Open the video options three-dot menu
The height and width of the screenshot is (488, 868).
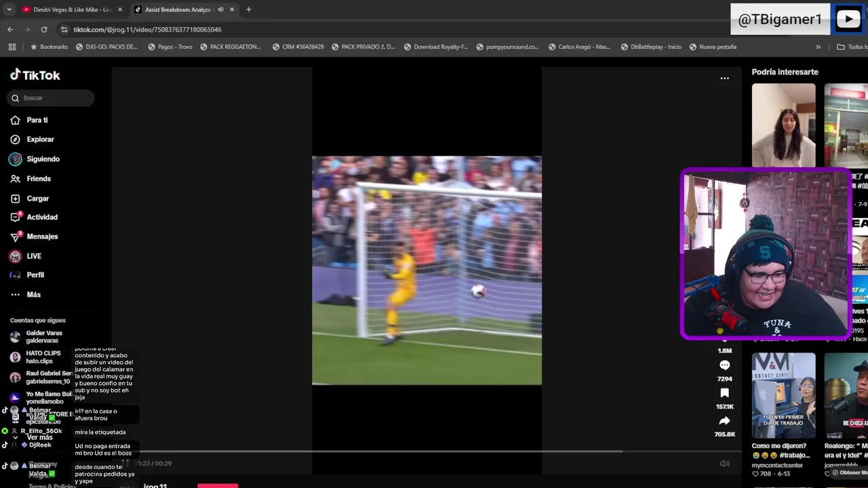(x=724, y=78)
